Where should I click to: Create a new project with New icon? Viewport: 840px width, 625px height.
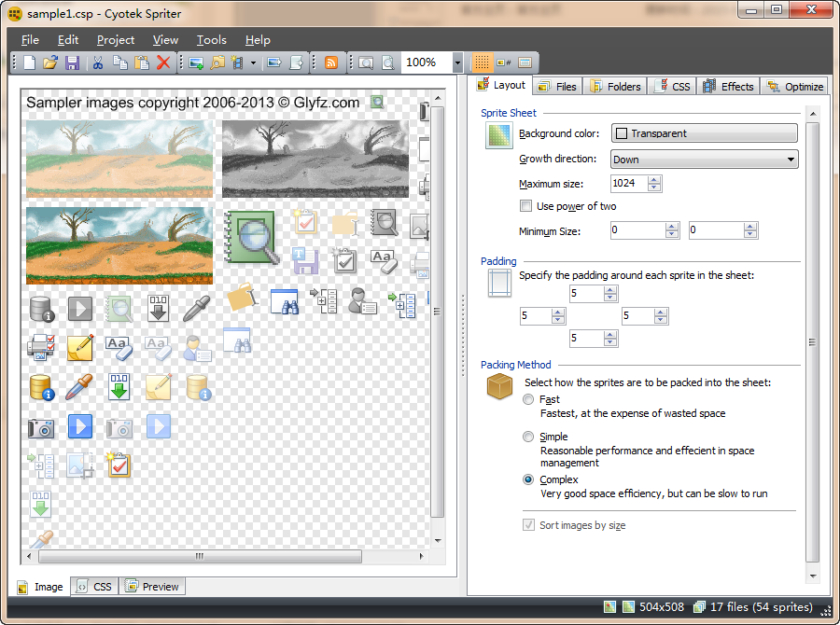30,62
